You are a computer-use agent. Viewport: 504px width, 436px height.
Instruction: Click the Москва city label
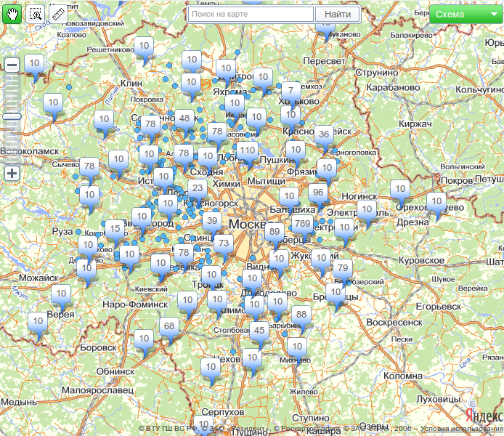pos(251,224)
